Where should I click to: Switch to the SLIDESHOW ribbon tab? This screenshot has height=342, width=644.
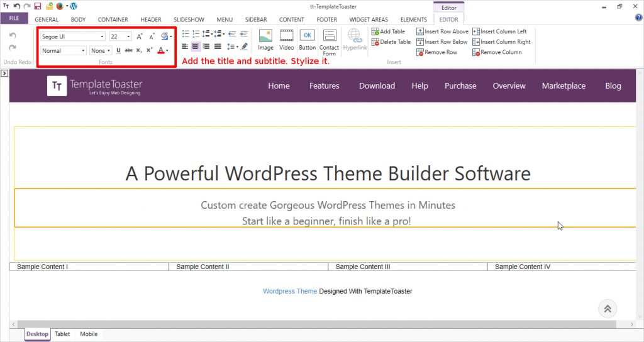(189, 19)
